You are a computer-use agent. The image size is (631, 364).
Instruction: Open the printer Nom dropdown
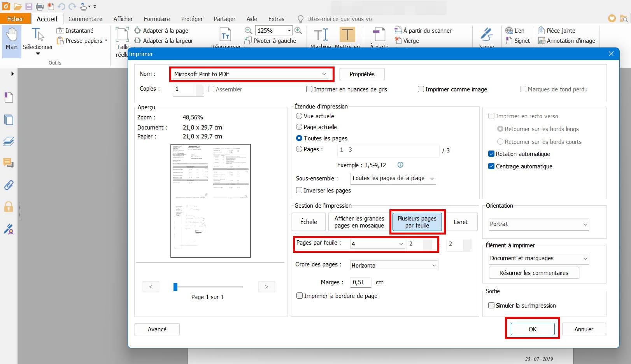[x=250, y=74]
